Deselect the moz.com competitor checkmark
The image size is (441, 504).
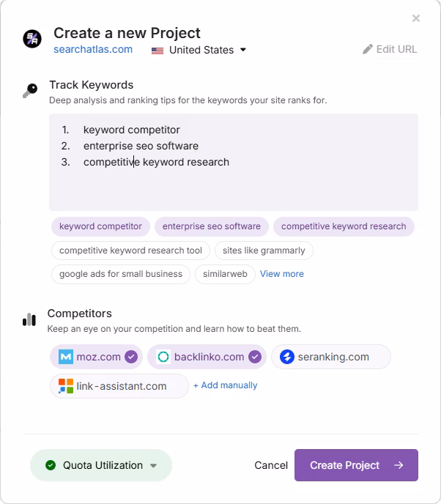131,357
